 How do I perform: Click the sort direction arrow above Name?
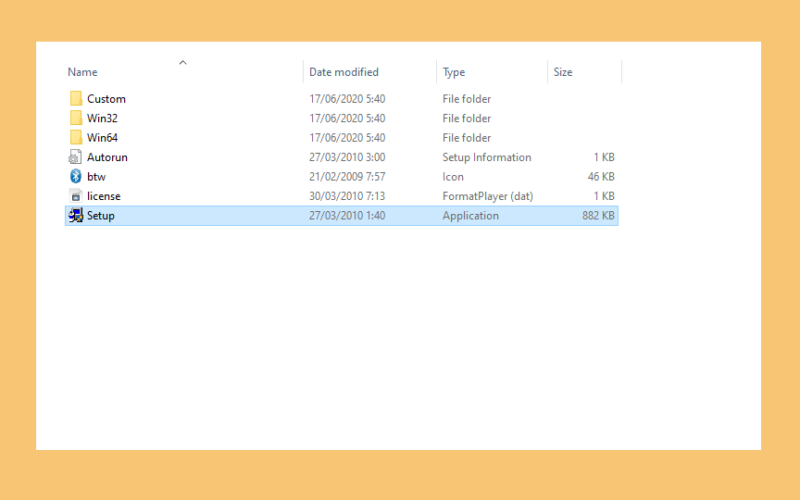pyautogui.click(x=183, y=62)
